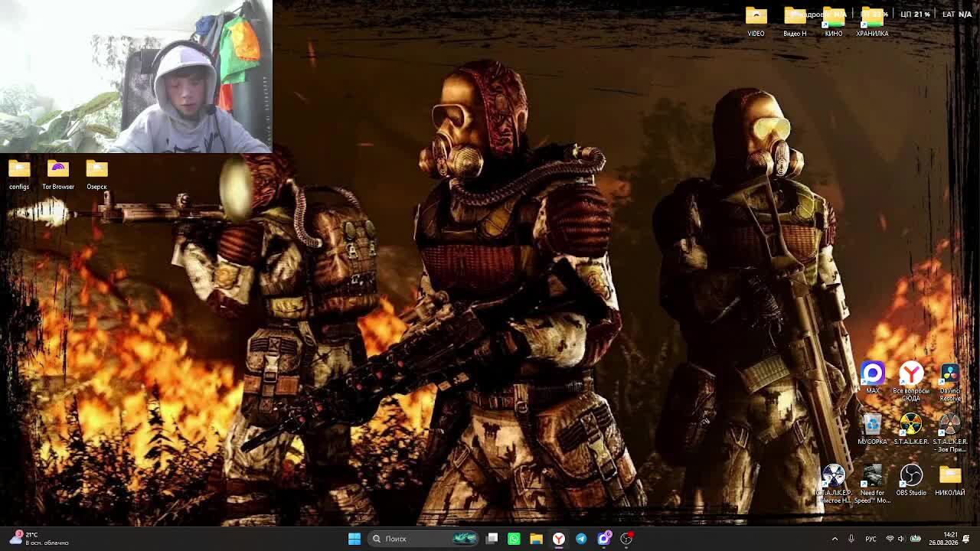
Task: Open the Видео Н desktop folder
Action: 795,21
